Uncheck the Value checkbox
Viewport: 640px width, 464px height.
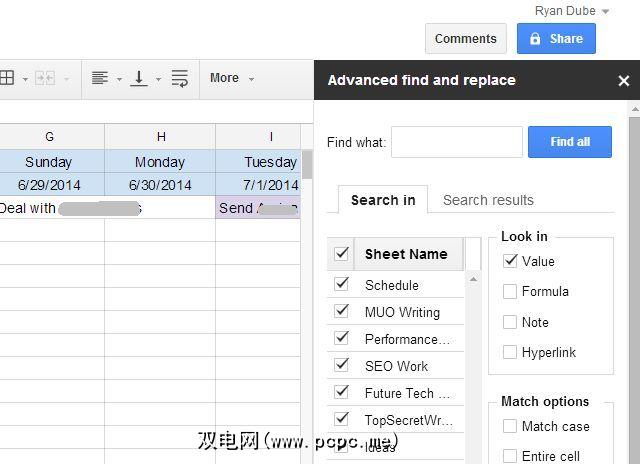click(x=510, y=261)
